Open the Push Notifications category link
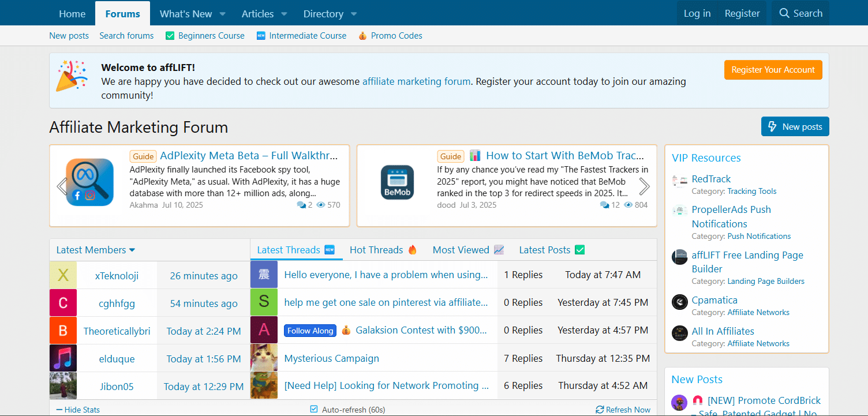Screen dimensions: 868x416 (759, 236)
